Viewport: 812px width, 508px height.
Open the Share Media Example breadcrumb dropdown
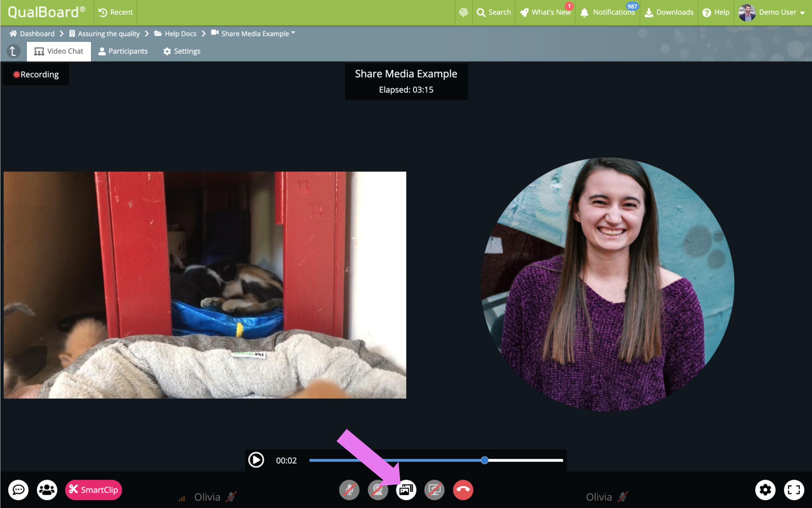tap(255, 34)
